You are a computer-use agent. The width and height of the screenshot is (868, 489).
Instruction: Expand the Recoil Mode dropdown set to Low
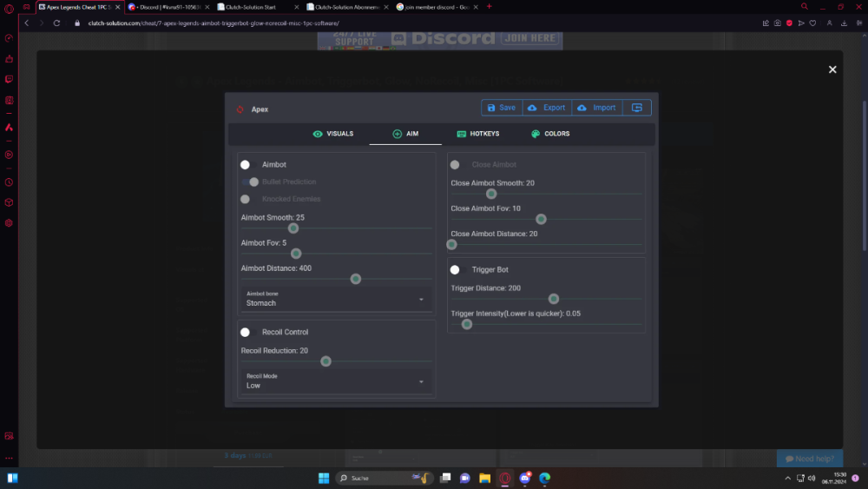click(x=335, y=381)
